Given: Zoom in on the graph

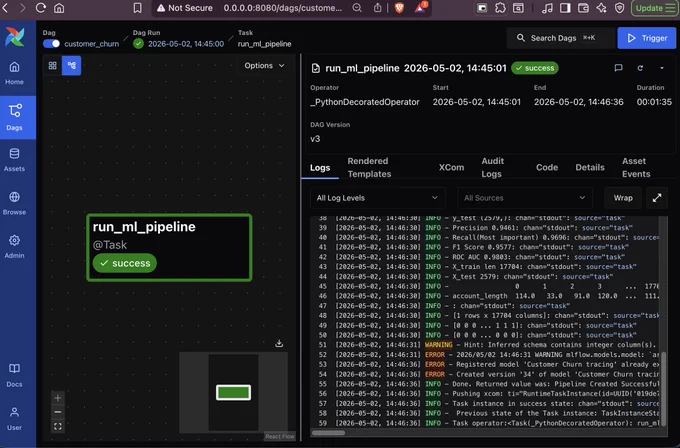Looking at the screenshot, I should point(58,398).
